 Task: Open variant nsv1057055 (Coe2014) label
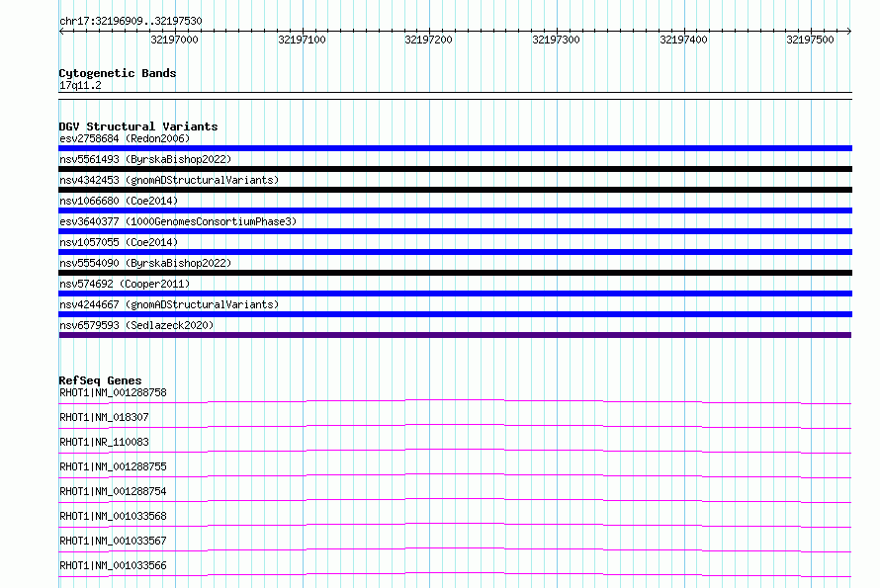coord(119,242)
